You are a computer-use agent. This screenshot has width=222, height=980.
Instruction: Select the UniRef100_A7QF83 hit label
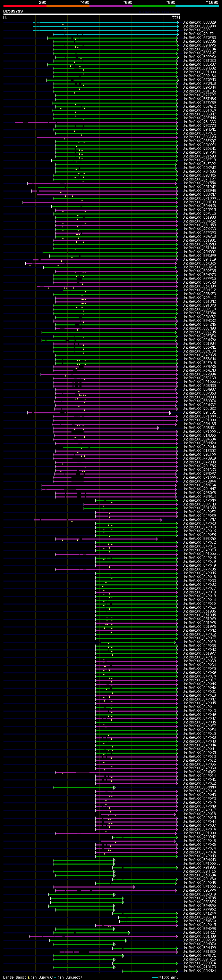tap(199, 38)
